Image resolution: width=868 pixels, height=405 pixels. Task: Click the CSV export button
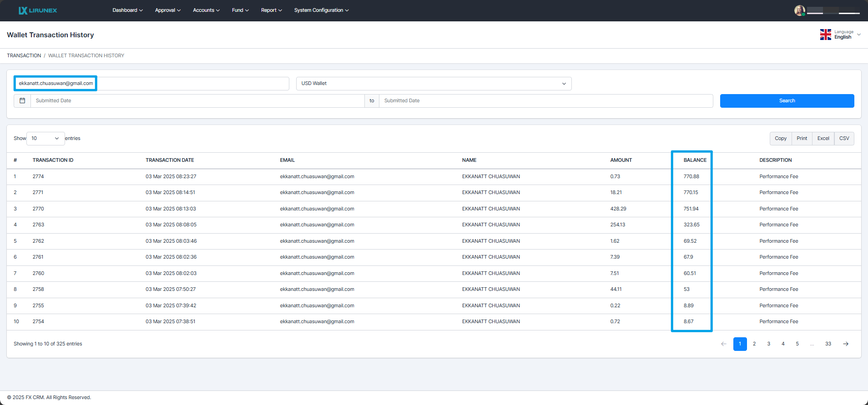tap(844, 139)
